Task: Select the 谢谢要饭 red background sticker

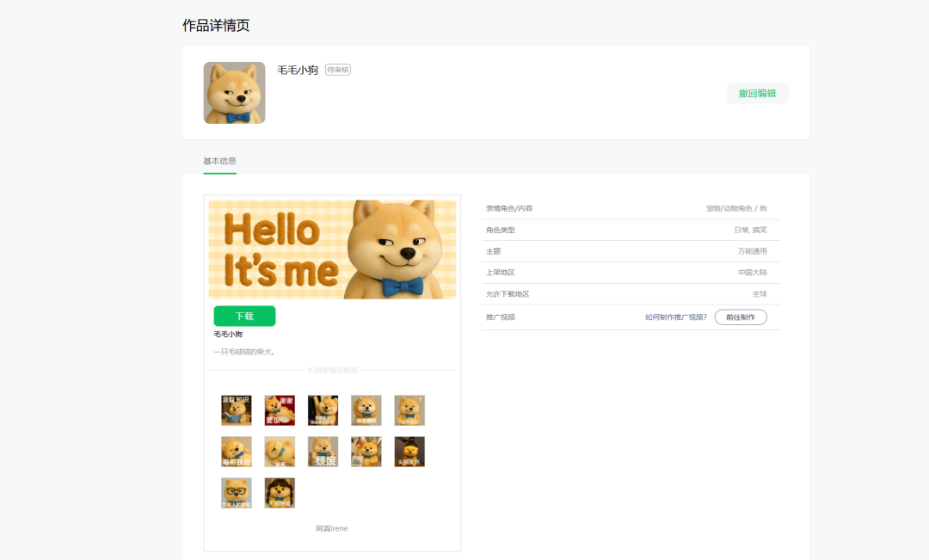Action: click(x=280, y=410)
